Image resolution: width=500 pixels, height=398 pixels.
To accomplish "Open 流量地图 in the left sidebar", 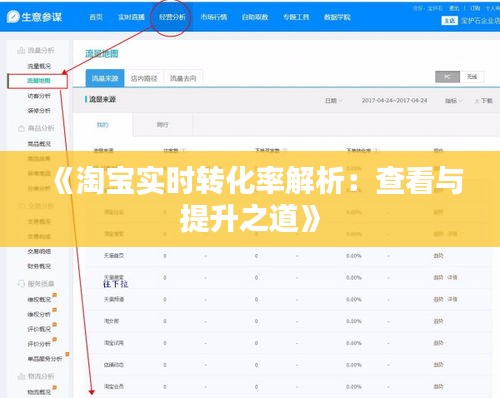I will [38, 81].
